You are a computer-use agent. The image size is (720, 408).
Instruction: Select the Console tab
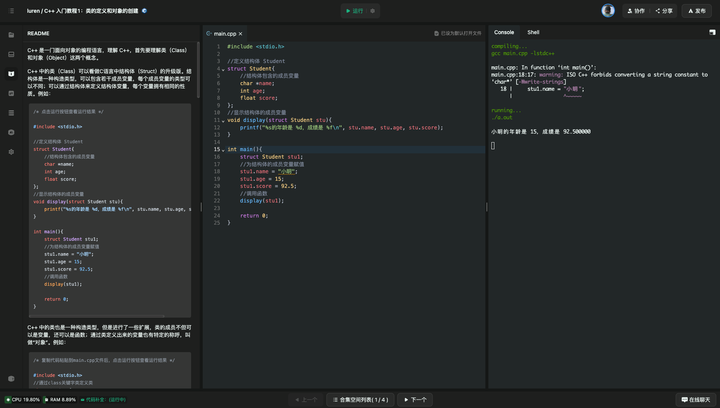tap(504, 32)
